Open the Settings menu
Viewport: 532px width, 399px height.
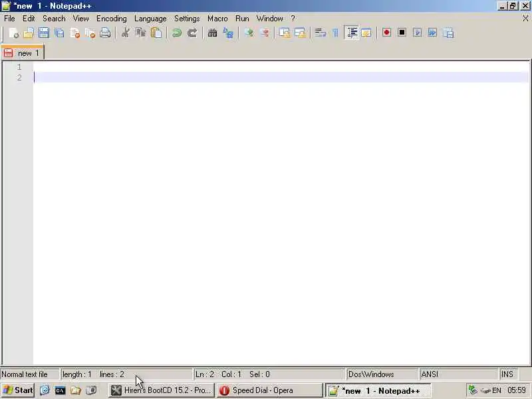coord(187,19)
